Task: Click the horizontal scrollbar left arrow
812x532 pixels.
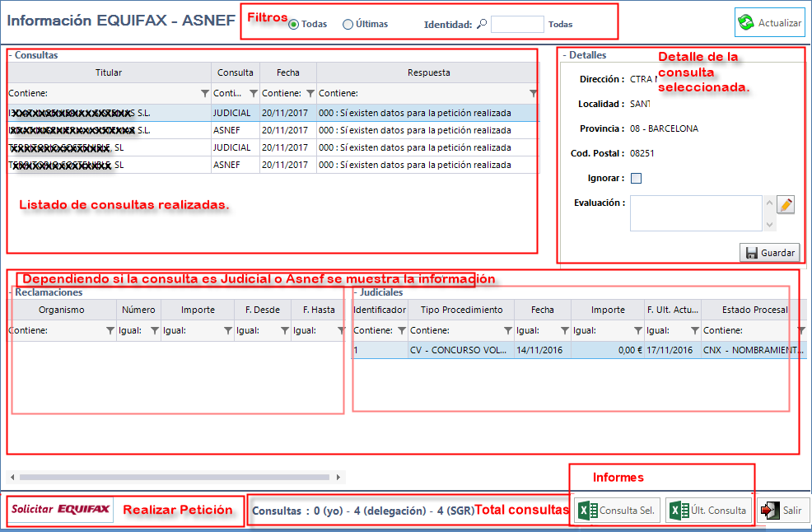Action: point(12,477)
